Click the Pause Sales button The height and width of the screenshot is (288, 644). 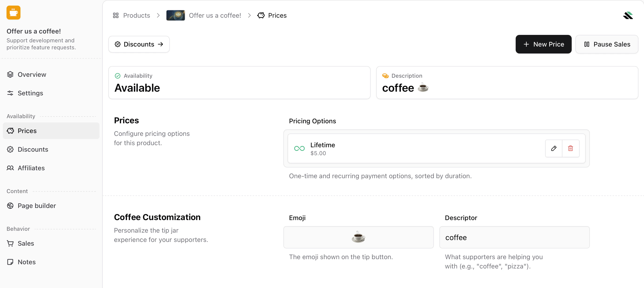coord(607,44)
